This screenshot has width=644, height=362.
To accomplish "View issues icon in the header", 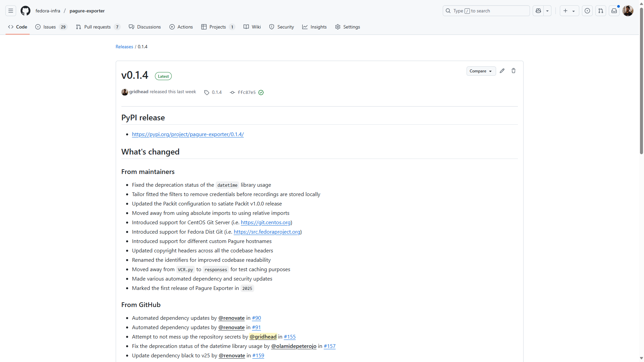I will click(587, 11).
